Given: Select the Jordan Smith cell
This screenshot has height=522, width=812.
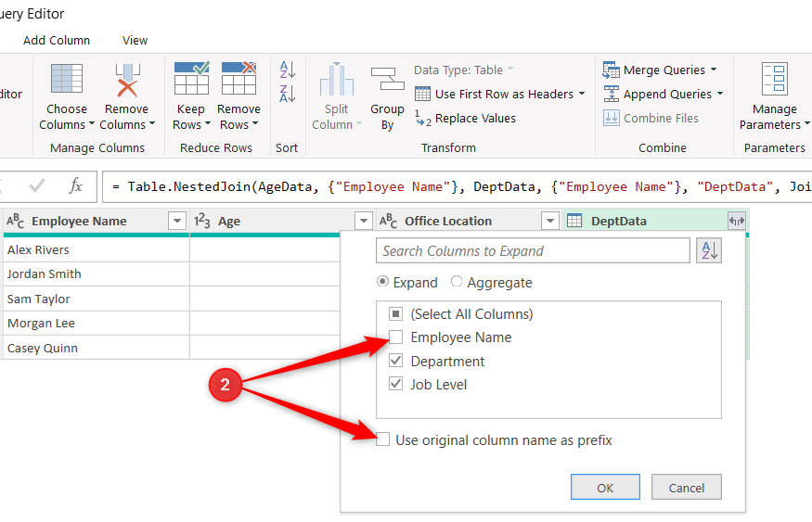Looking at the screenshot, I should coord(96,274).
